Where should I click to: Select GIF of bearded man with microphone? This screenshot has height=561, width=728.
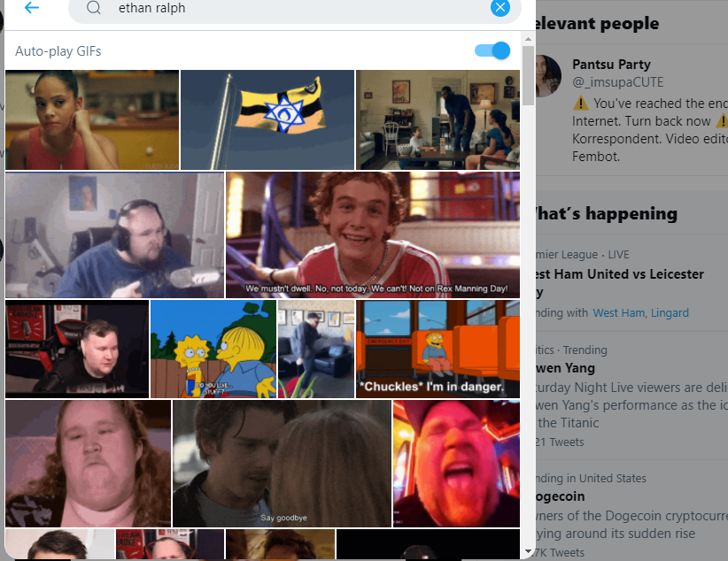click(114, 234)
